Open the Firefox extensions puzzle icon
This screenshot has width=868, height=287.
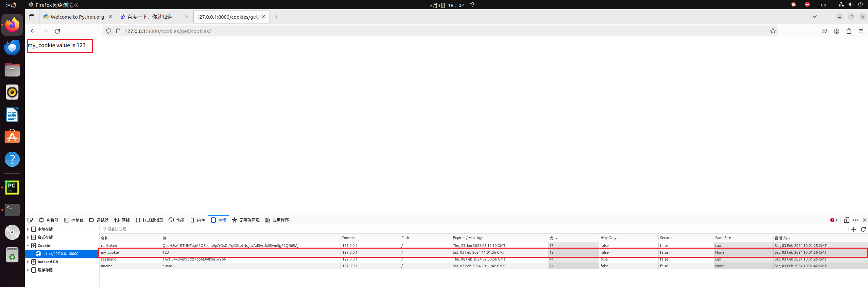click(849, 31)
